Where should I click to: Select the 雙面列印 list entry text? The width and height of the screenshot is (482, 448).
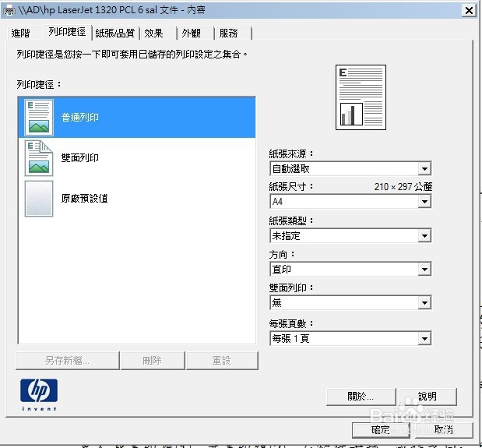80,158
